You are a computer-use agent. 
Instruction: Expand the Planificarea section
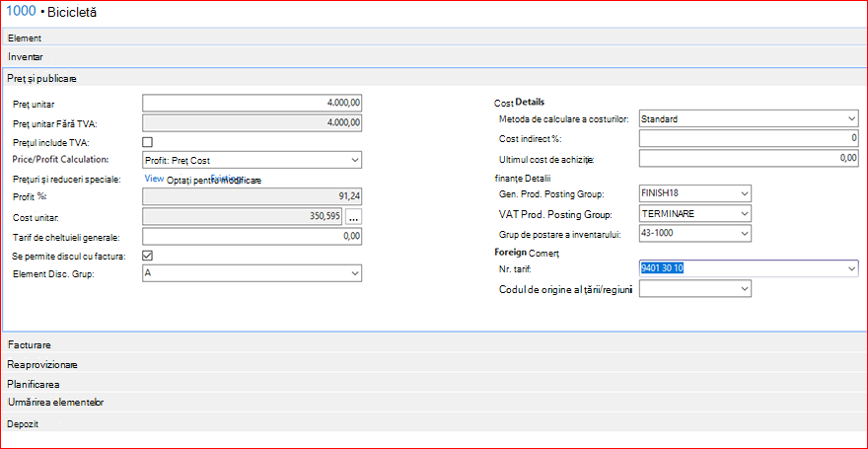pos(434,383)
